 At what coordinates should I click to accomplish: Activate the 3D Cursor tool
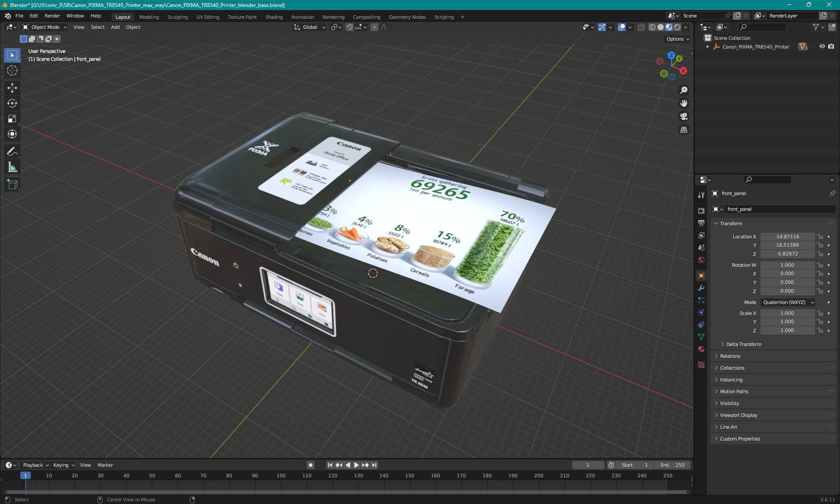pos(12,70)
